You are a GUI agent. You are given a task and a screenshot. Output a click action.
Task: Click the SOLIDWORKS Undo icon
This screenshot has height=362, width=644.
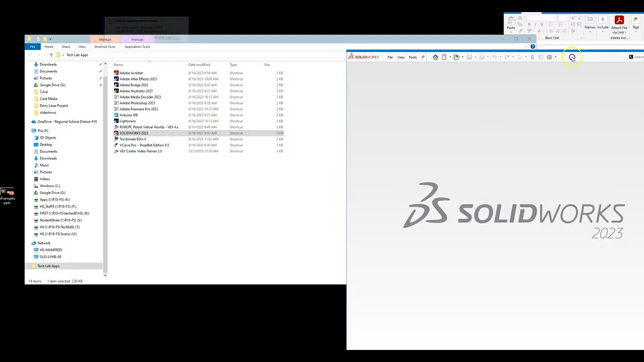coord(494,57)
